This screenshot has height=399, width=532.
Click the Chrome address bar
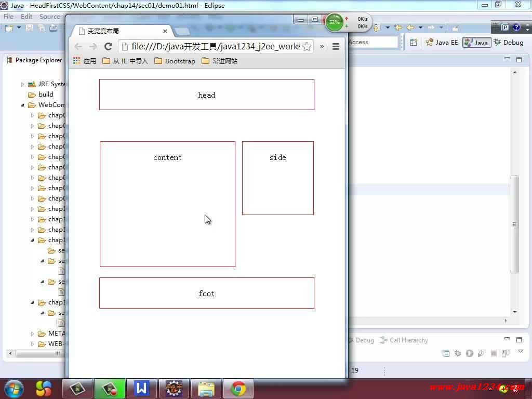point(216,46)
